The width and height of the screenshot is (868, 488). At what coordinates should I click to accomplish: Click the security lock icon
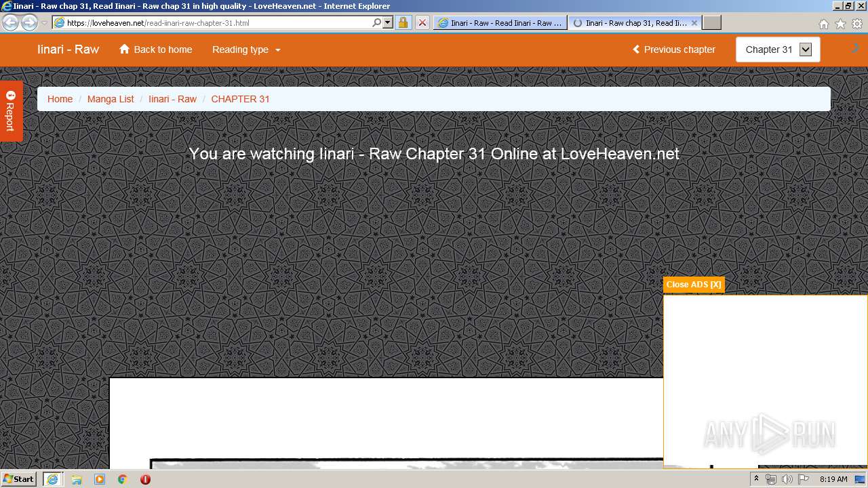[403, 22]
